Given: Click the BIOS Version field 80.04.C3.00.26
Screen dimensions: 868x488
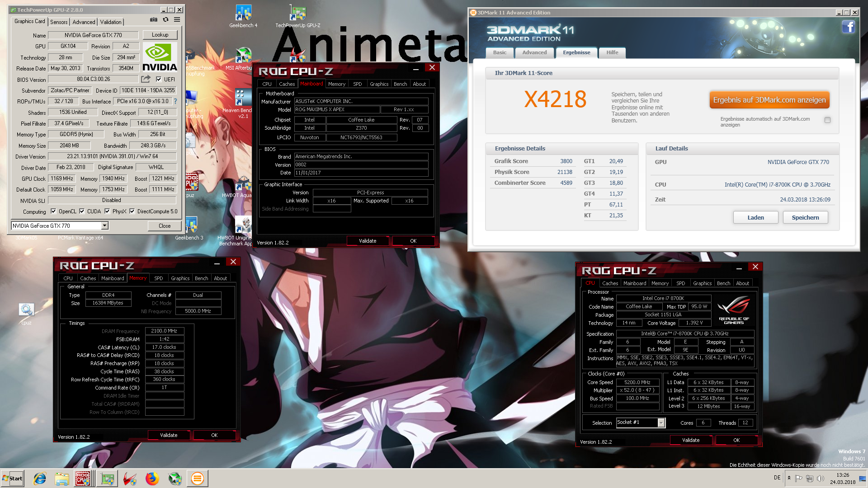Looking at the screenshot, I should pos(93,79).
